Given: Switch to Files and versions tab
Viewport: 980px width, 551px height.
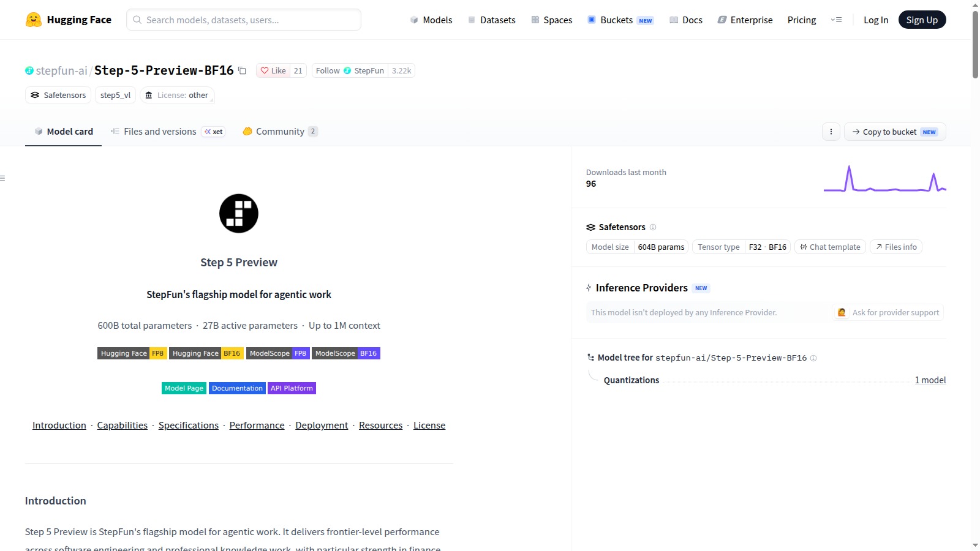Looking at the screenshot, I should 167,132.
